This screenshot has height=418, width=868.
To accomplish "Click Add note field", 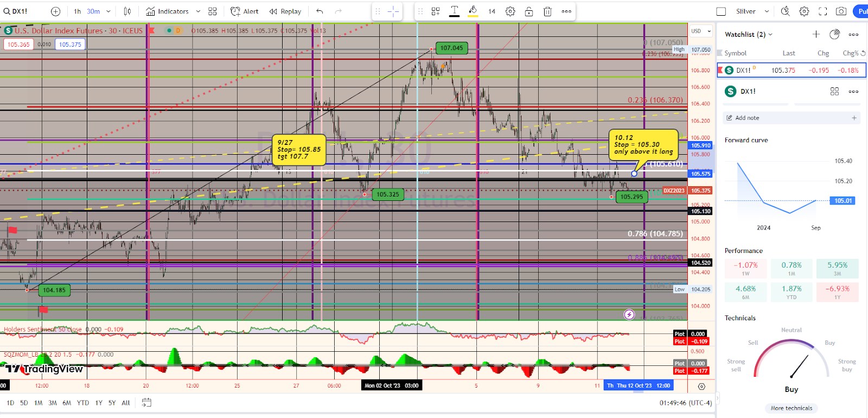I will click(x=792, y=118).
